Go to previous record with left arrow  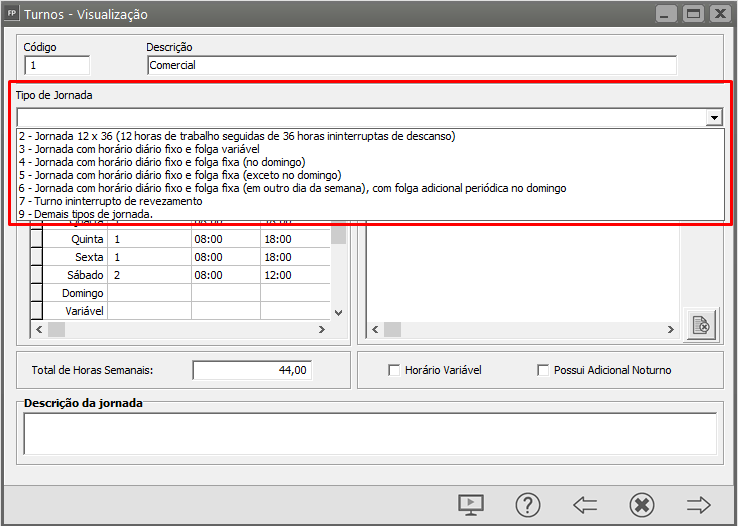point(584,504)
